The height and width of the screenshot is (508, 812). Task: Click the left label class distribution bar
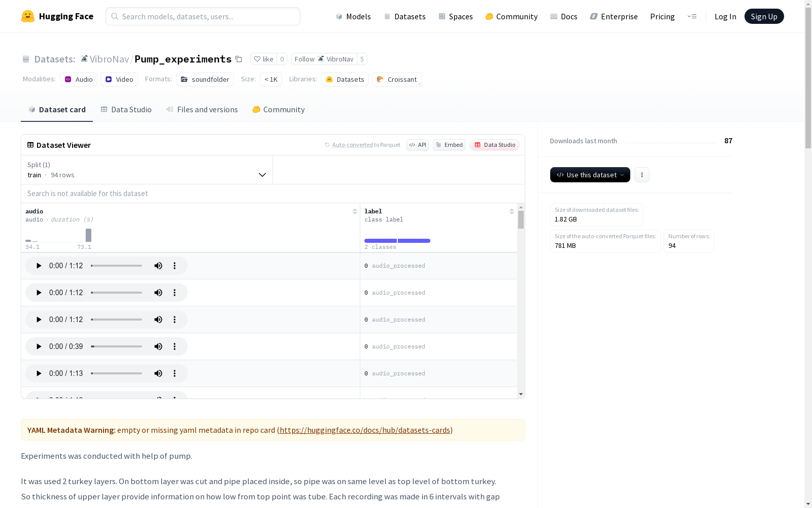click(x=381, y=241)
